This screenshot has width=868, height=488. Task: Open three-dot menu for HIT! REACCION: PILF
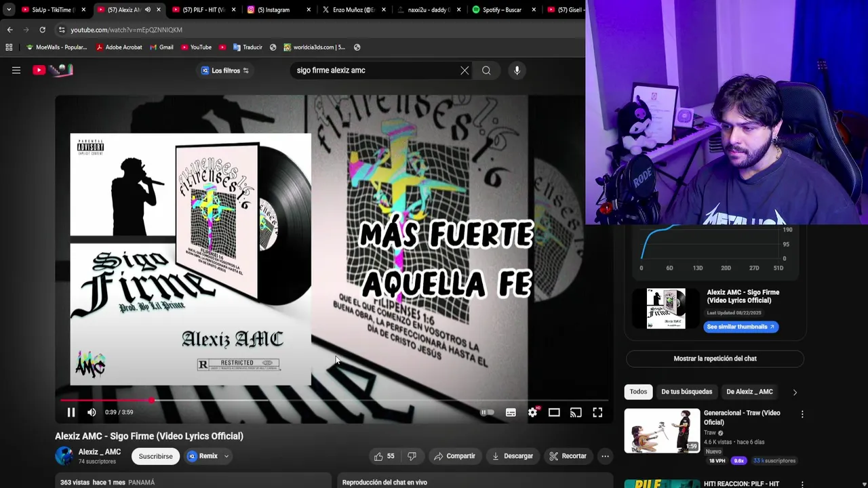pyautogui.click(x=802, y=485)
